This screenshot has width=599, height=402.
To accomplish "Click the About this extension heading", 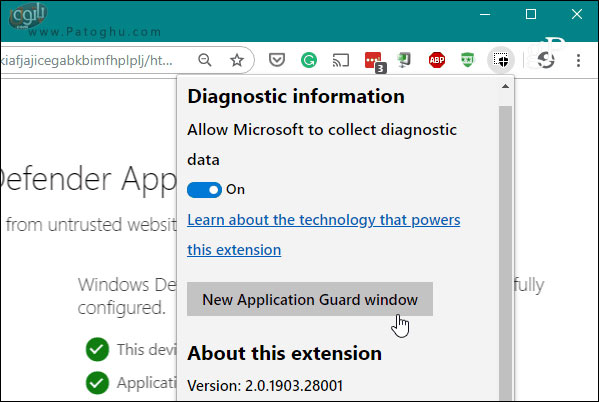I will tap(285, 353).
